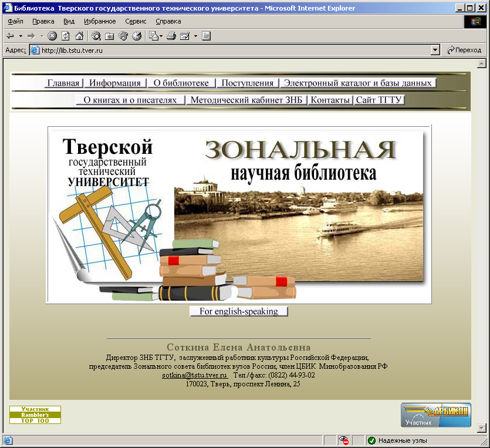490x448 pixels.
Task: Open the Избранное menu
Action: click(100, 21)
